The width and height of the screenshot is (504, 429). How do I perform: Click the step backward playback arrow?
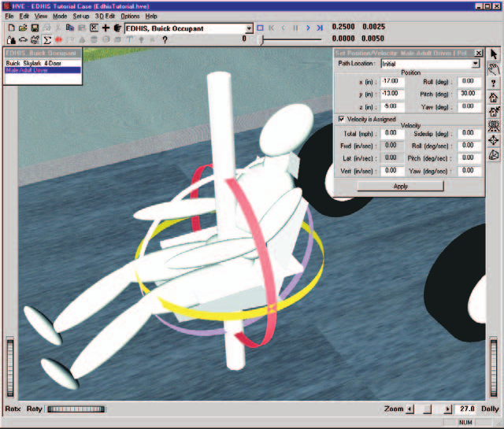[283, 28]
